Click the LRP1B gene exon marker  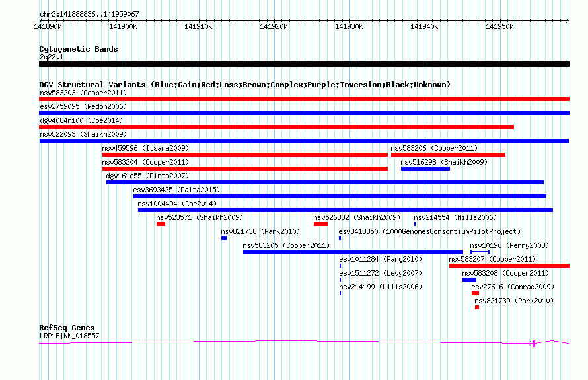(534, 343)
